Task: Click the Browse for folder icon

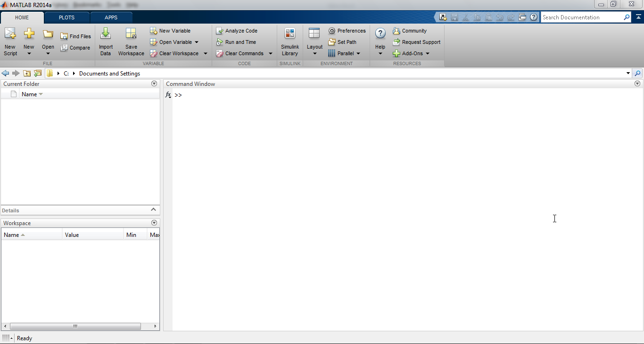Action: point(38,73)
